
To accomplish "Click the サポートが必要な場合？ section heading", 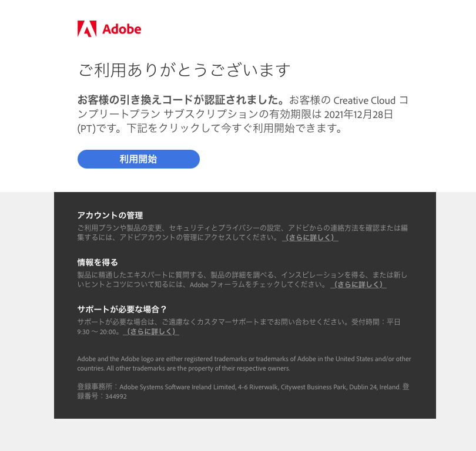I will pos(122,309).
